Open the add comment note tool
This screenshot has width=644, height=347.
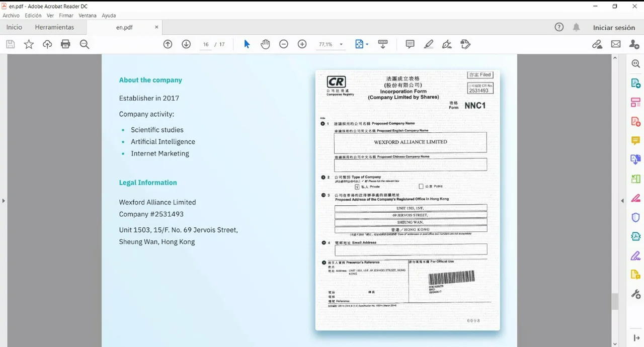[410, 44]
